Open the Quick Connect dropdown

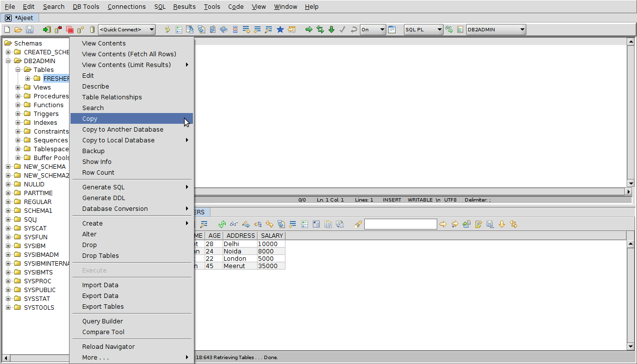pos(127,30)
